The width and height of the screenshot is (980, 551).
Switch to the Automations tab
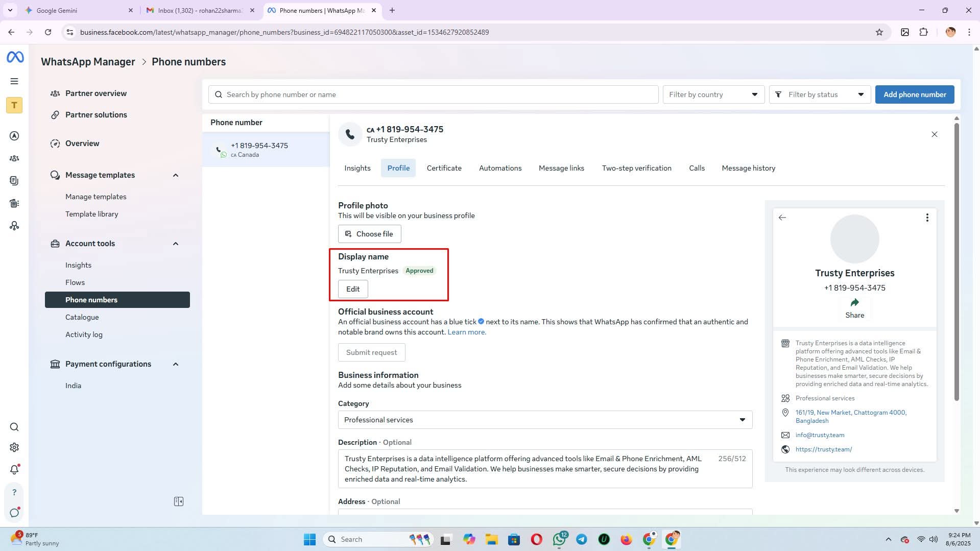(x=500, y=168)
